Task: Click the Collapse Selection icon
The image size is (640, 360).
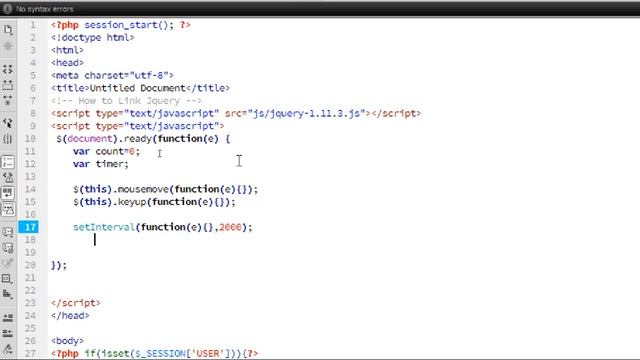Action: [8, 85]
